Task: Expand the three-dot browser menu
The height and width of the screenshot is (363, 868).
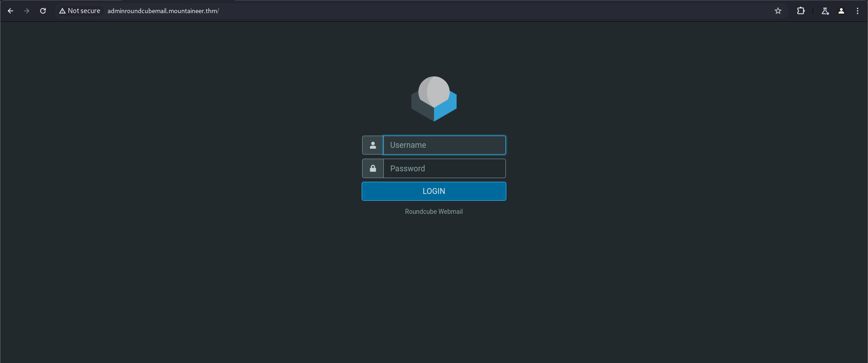Action: pos(857,11)
